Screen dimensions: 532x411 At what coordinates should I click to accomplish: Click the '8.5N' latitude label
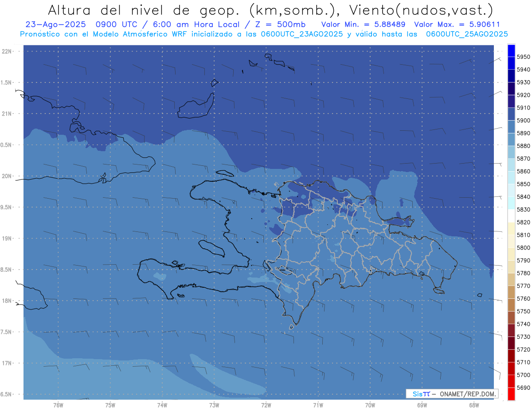[7, 270]
